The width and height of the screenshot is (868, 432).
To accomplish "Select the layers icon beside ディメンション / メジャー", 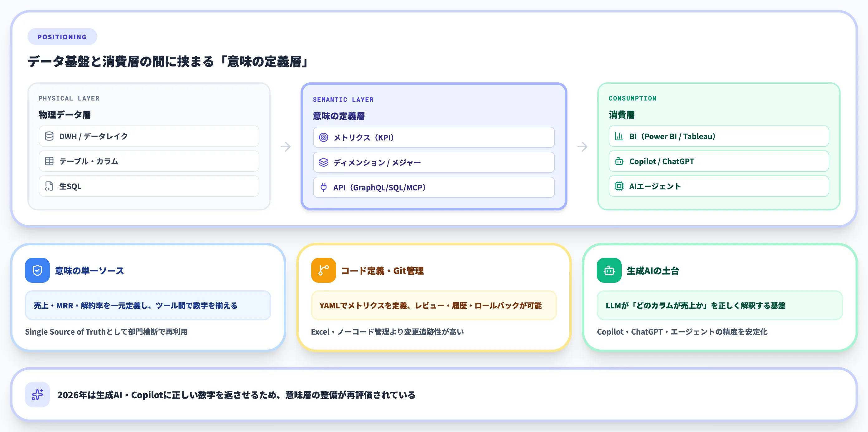I will point(324,162).
